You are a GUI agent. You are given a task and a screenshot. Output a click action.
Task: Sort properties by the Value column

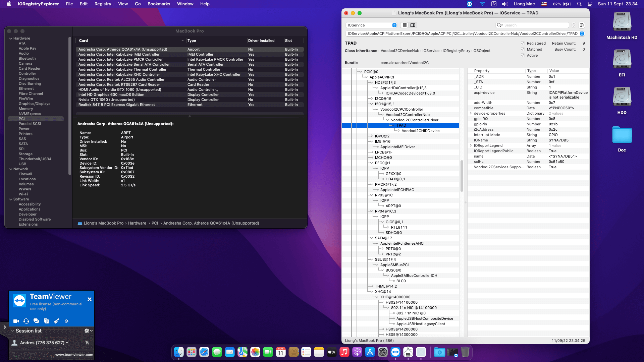[x=568, y=71]
